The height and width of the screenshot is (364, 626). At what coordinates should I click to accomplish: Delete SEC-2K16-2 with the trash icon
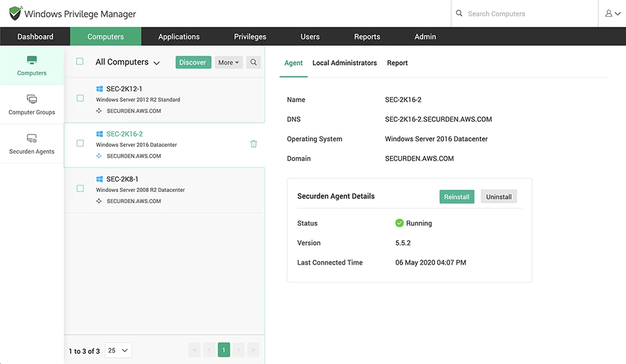254,144
